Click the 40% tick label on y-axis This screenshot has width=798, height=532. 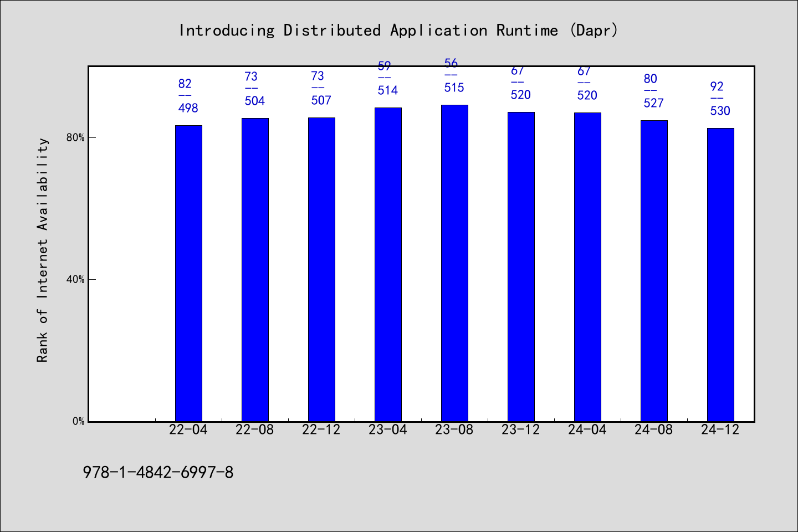[x=76, y=279]
